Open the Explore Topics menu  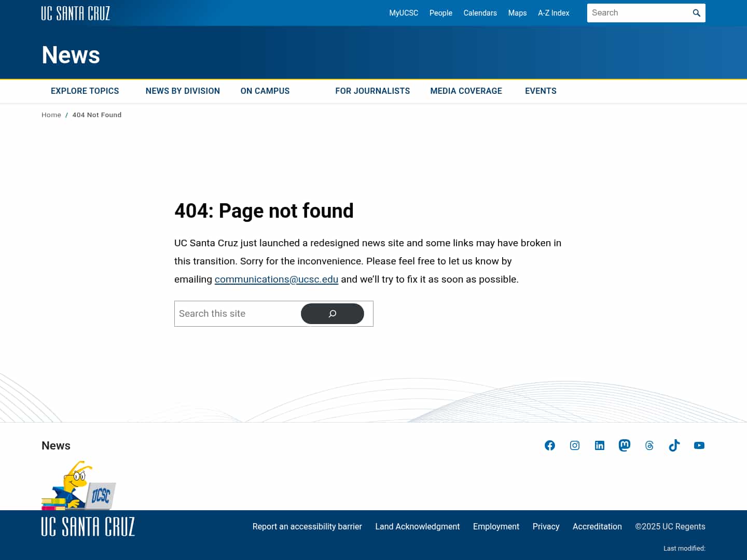[x=85, y=91]
